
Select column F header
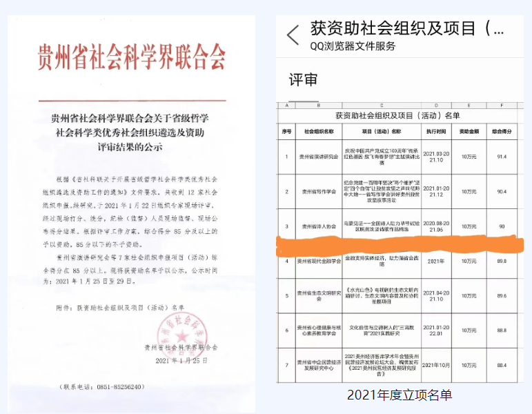pos(501,106)
